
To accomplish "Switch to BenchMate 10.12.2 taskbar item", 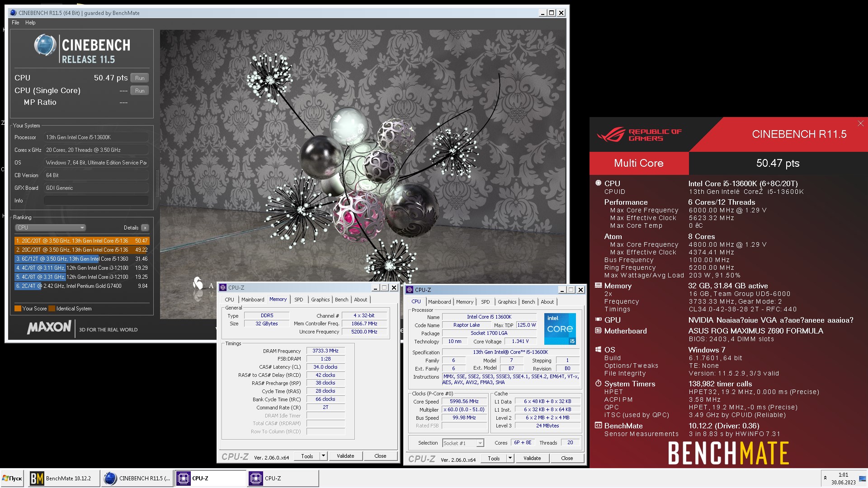I will point(63,479).
